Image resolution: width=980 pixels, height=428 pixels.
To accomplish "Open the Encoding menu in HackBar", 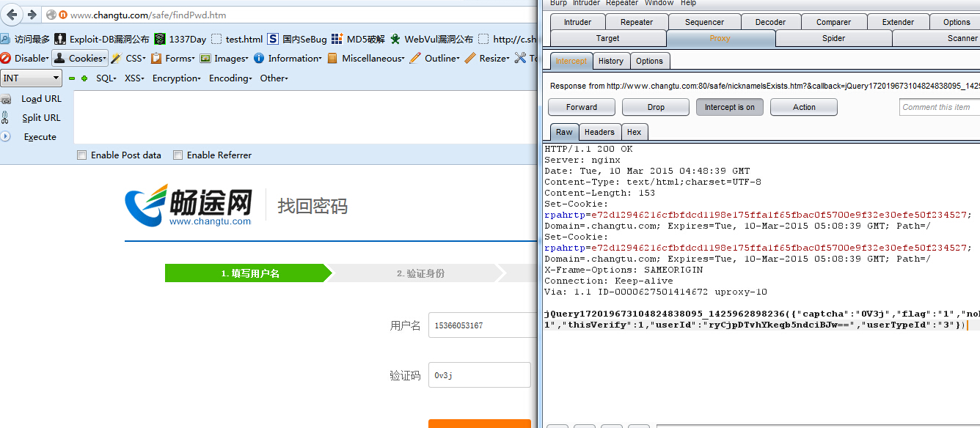I will (x=230, y=78).
